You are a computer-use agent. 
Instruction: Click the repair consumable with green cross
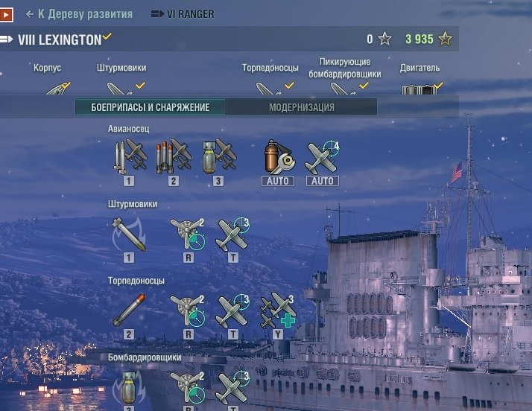278,310
